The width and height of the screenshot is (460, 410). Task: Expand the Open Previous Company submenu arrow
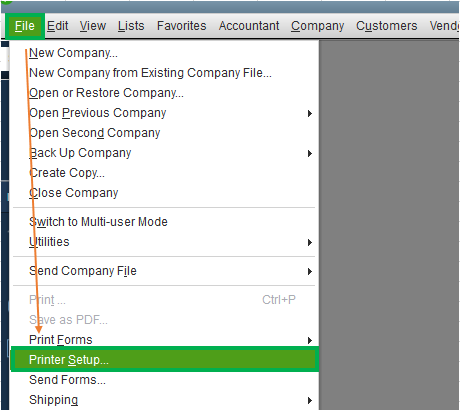point(310,113)
